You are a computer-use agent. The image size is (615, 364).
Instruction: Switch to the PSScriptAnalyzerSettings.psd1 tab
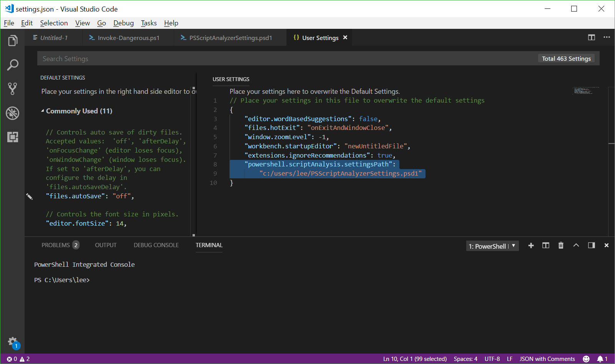click(x=230, y=38)
